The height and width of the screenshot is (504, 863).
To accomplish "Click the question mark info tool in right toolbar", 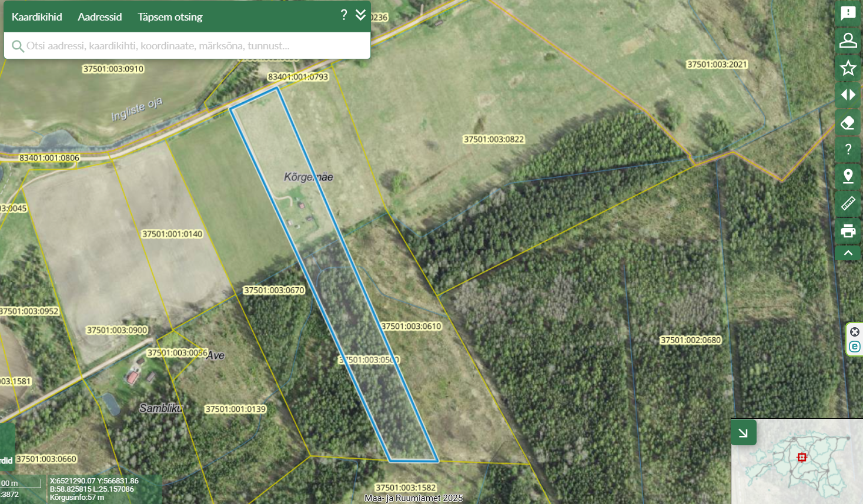I will [848, 149].
